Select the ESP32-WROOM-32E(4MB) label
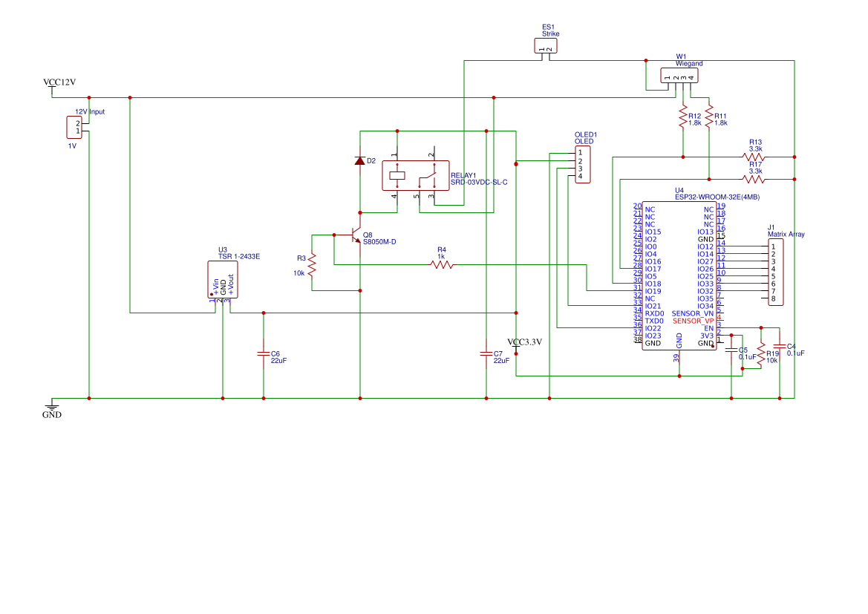This screenshot has height=614, width=868. coord(717,197)
